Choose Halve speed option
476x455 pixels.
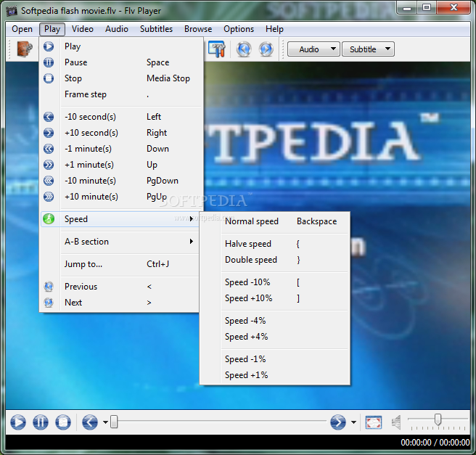click(275, 244)
